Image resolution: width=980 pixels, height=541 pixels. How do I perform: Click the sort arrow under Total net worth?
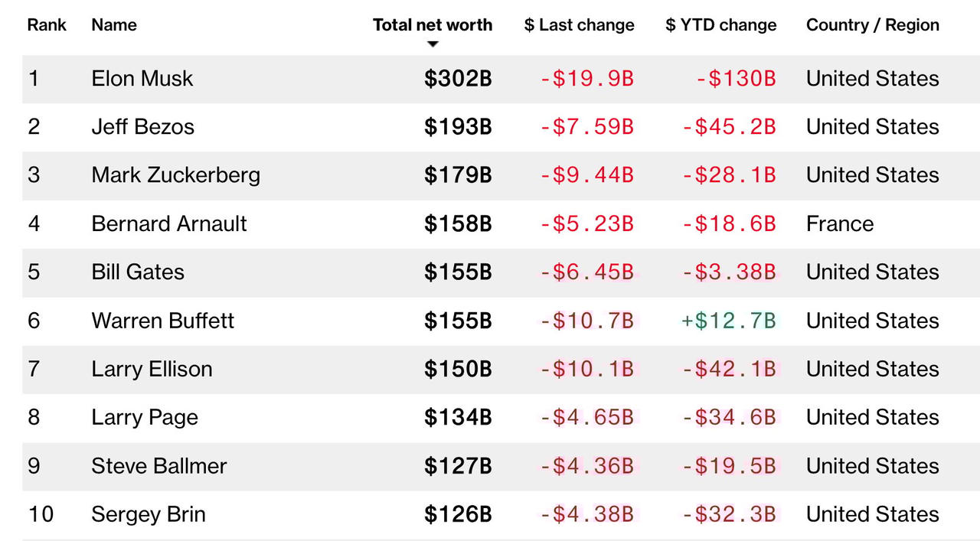tap(433, 44)
